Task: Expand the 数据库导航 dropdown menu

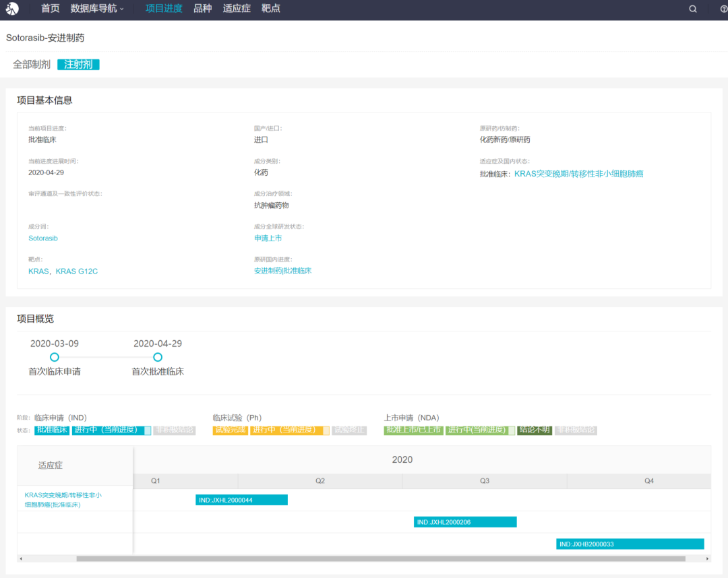Action: click(x=97, y=8)
